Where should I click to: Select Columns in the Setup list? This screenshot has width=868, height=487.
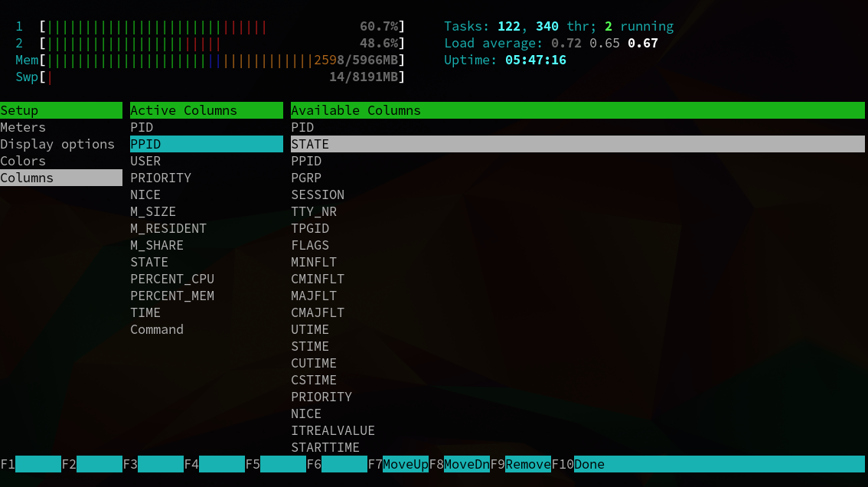click(61, 178)
